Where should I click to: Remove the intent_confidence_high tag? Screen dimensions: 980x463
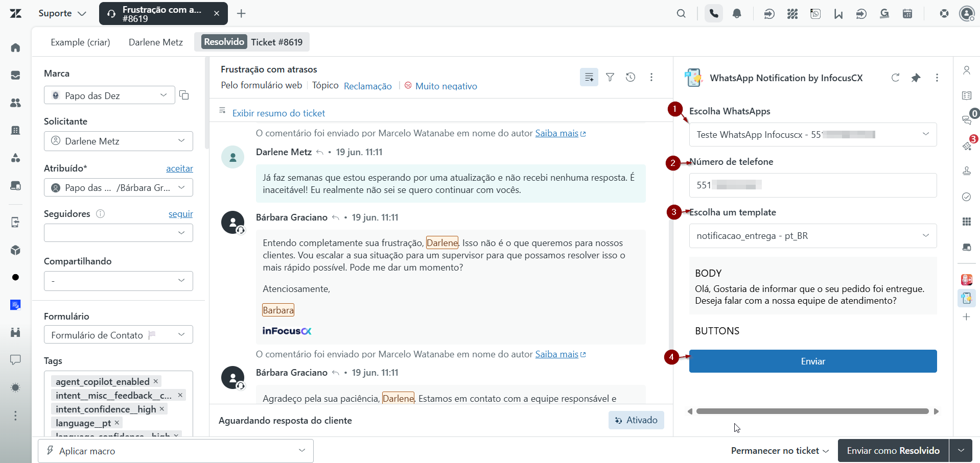162,409
